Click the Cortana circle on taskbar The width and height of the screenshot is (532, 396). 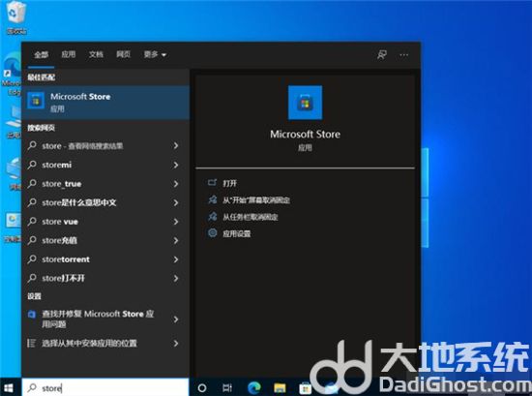(x=202, y=387)
